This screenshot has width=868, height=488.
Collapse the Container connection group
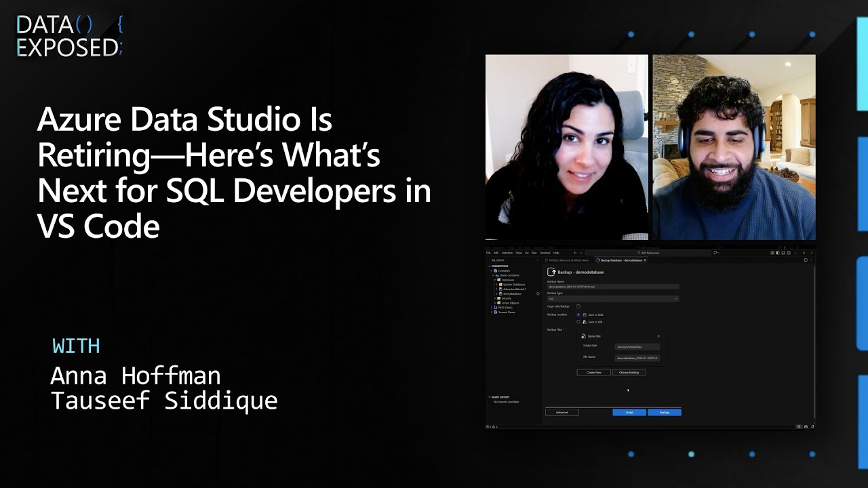tap(492, 271)
